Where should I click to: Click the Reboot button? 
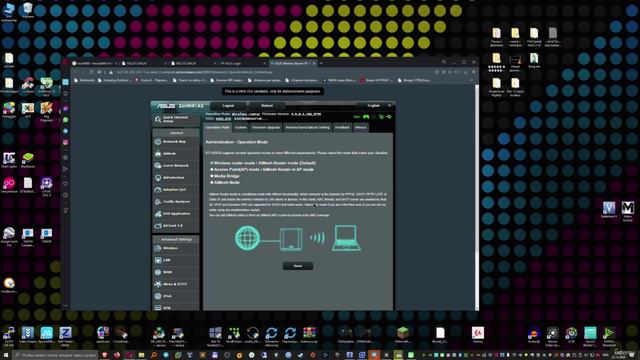[x=267, y=106]
